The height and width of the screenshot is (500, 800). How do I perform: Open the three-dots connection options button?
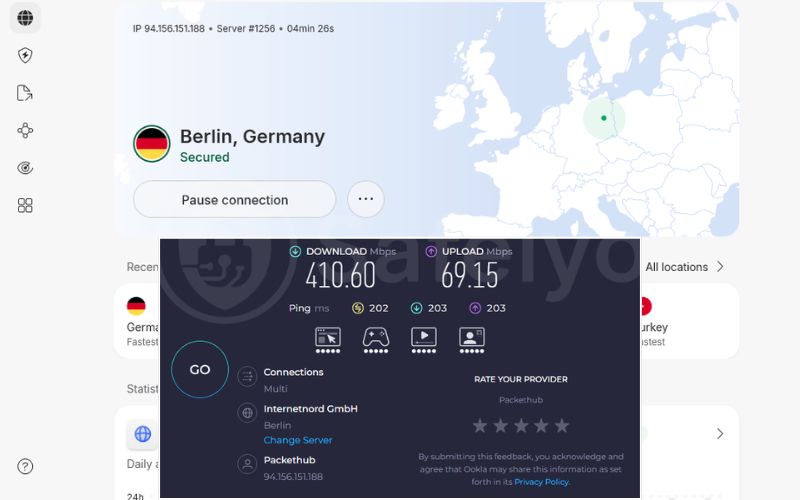(x=366, y=199)
